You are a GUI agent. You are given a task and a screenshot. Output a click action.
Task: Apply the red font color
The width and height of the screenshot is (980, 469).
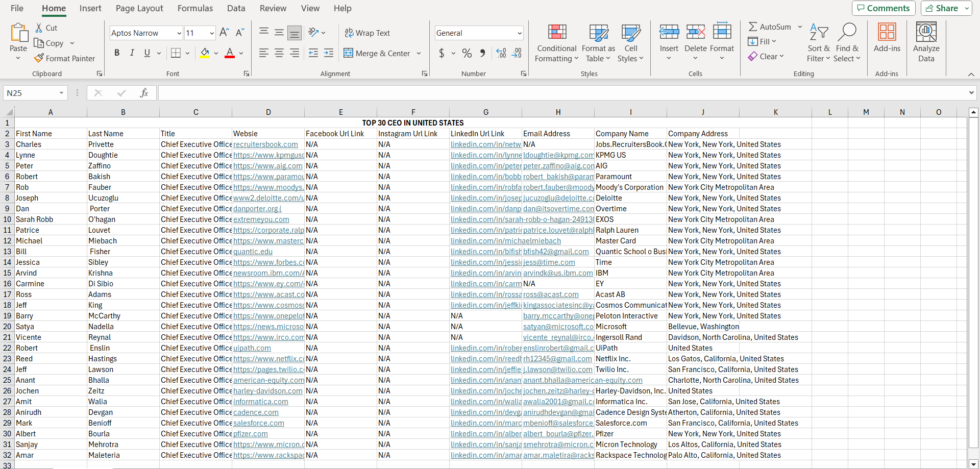(x=230, y=53)
